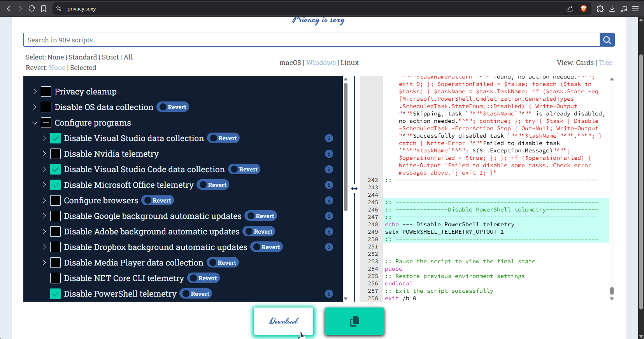The width and height of the screenshot is (644, 339).
Task: Click the script tree vertical scrollbar thumb
Action: 346,147
